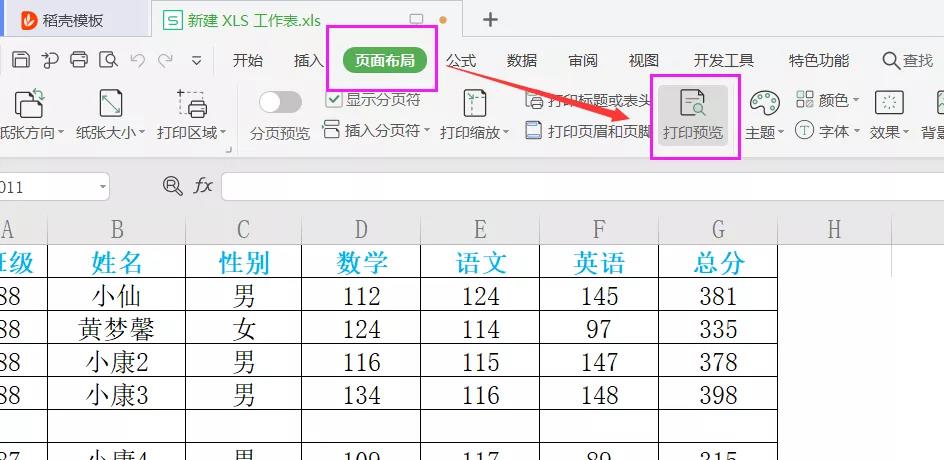The width and height of the screenshot is (944, 460).
Task: Open 插入分页符 dropdown
Action: pos(376,130)
